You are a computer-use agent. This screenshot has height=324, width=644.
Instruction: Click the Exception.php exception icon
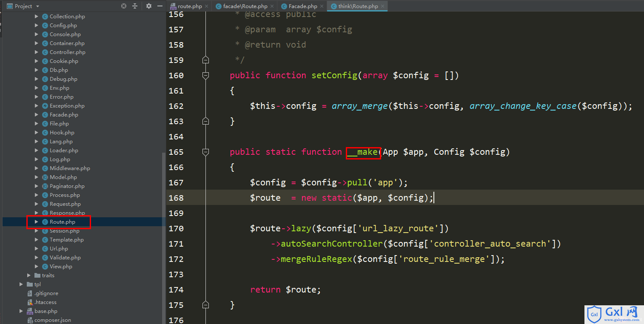45,106
